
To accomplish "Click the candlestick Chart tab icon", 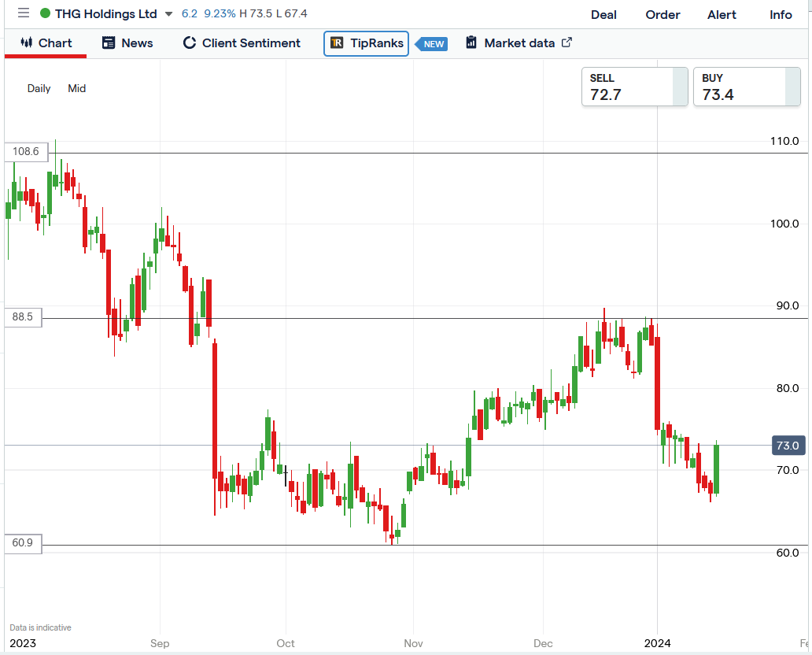I will pos(27,43).
